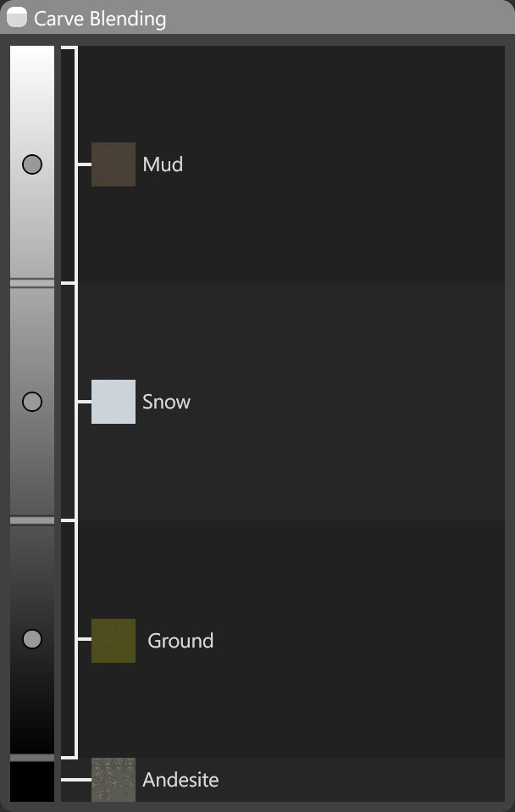
Task: Click the black Andesite gradient swatch
Action: pos(32,781)
